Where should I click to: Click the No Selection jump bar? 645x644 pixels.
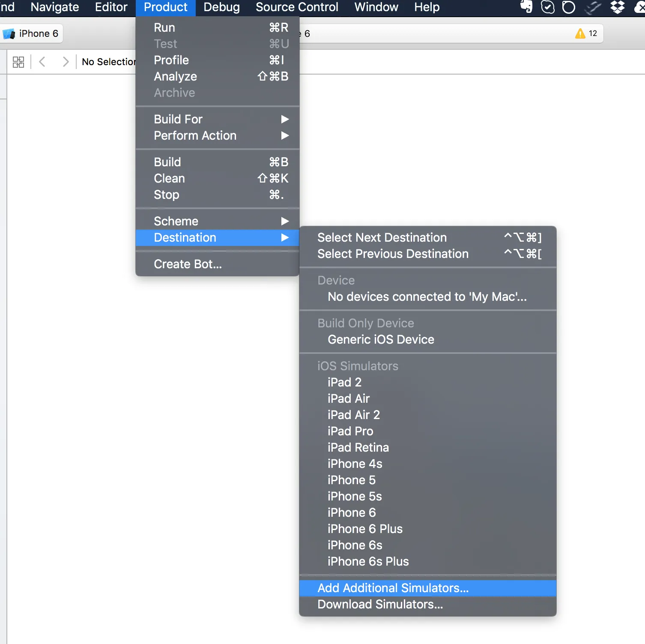pos(109,62)
